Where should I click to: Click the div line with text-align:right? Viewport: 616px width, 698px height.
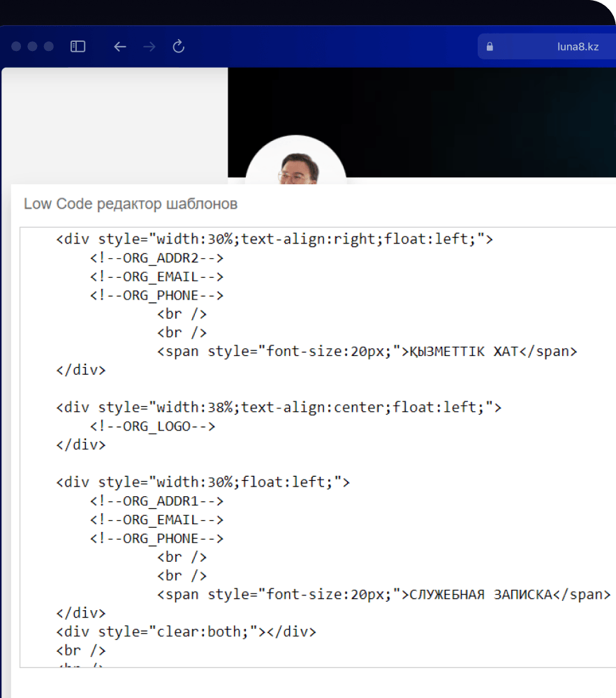(x=274, y=239)
